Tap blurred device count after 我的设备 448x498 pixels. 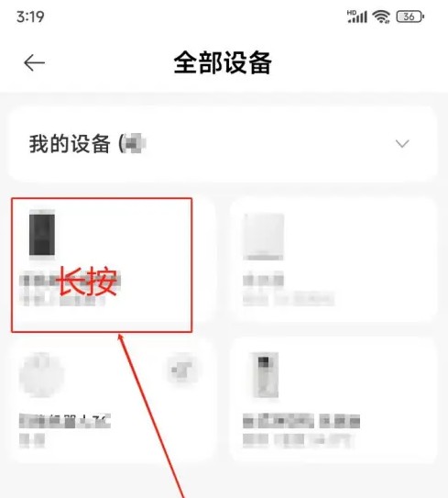point(135,144)
